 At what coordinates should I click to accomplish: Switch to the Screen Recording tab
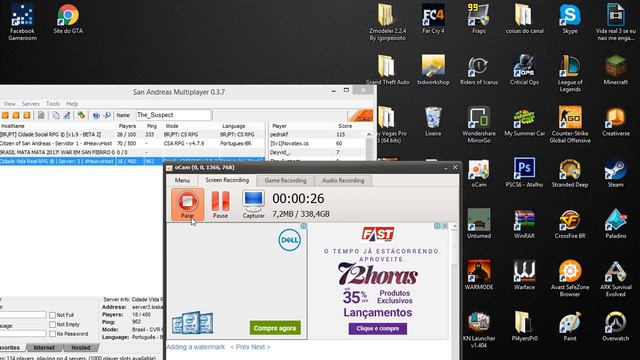227,180
